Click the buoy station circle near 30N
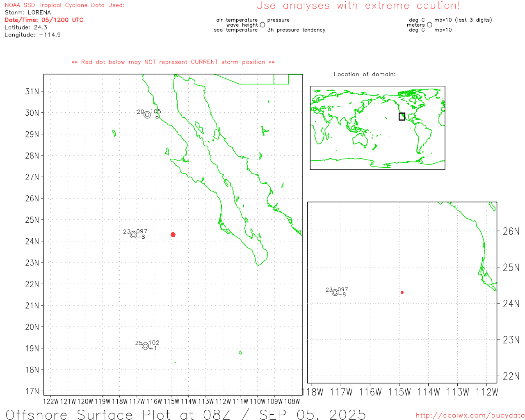 pos(147,115)
